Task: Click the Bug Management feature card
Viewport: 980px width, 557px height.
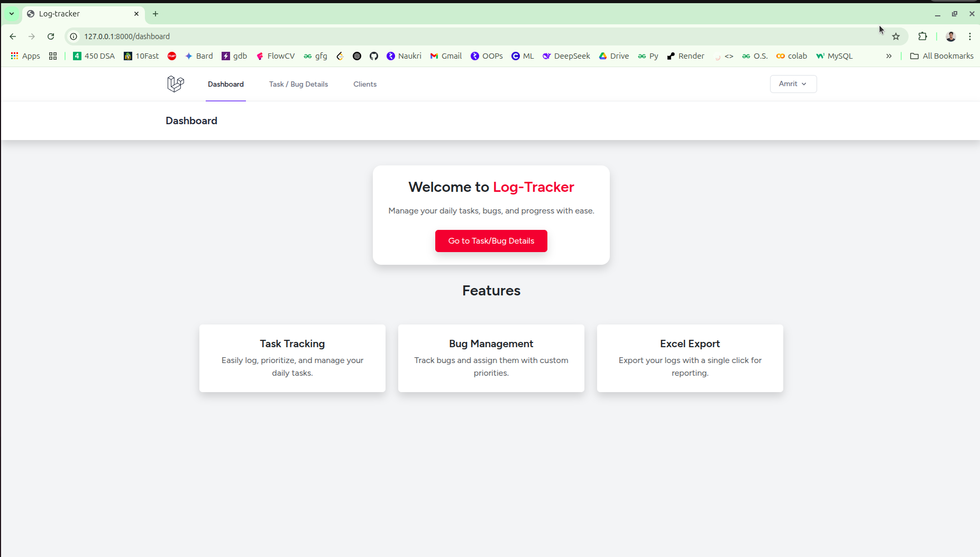Action: 491,358
